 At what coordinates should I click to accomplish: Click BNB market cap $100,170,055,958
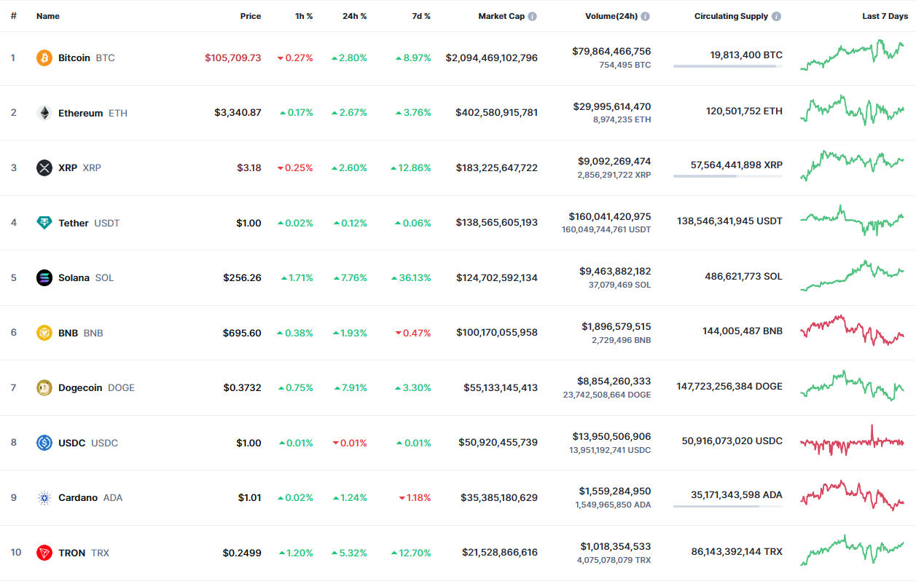497,333
